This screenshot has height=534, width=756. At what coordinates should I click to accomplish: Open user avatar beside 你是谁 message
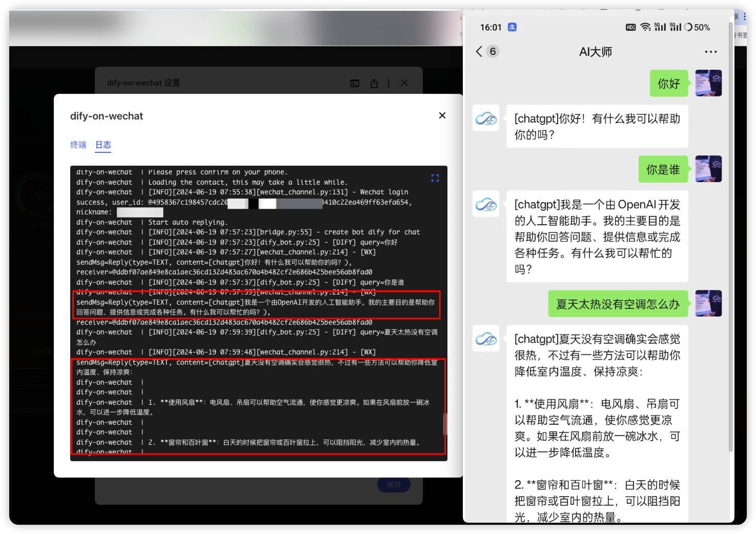pyautogui.click(x=708, y=169)
